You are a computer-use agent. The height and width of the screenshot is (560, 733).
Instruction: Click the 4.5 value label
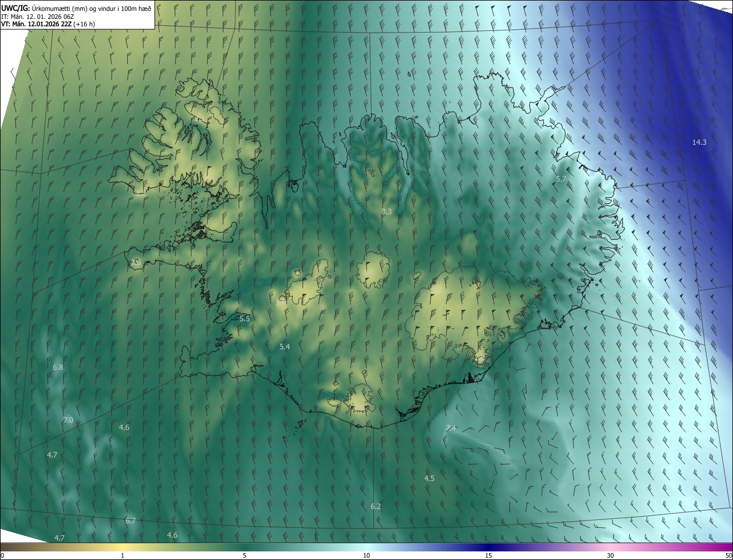click(429, 478)
